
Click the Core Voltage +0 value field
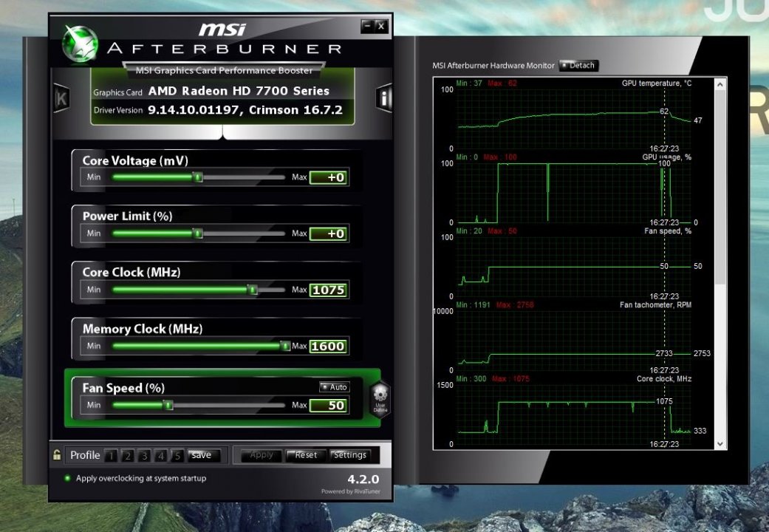(x=329, y=177)
